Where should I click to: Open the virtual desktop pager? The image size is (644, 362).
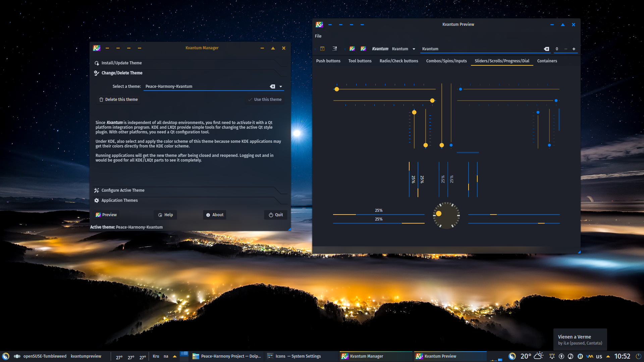click(184, 356)
